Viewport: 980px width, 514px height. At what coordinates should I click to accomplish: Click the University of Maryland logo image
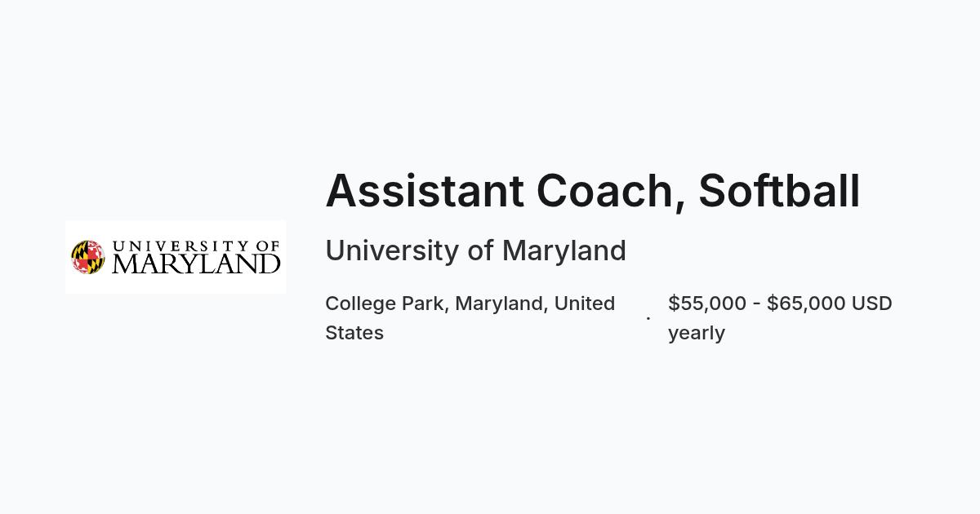click(x=176, y=257)
